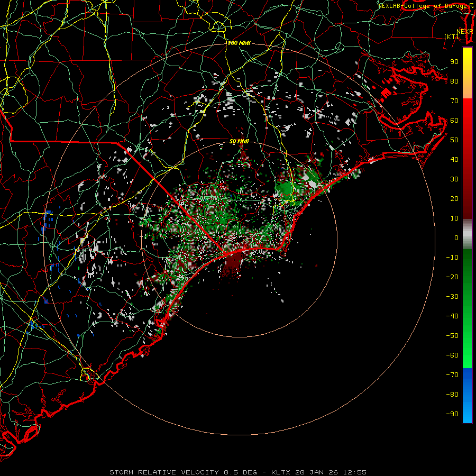The height and width of the screenshot is (476, 476).
Task: Click the -80 value on the velocity scale
Action: tap(452, 395)
